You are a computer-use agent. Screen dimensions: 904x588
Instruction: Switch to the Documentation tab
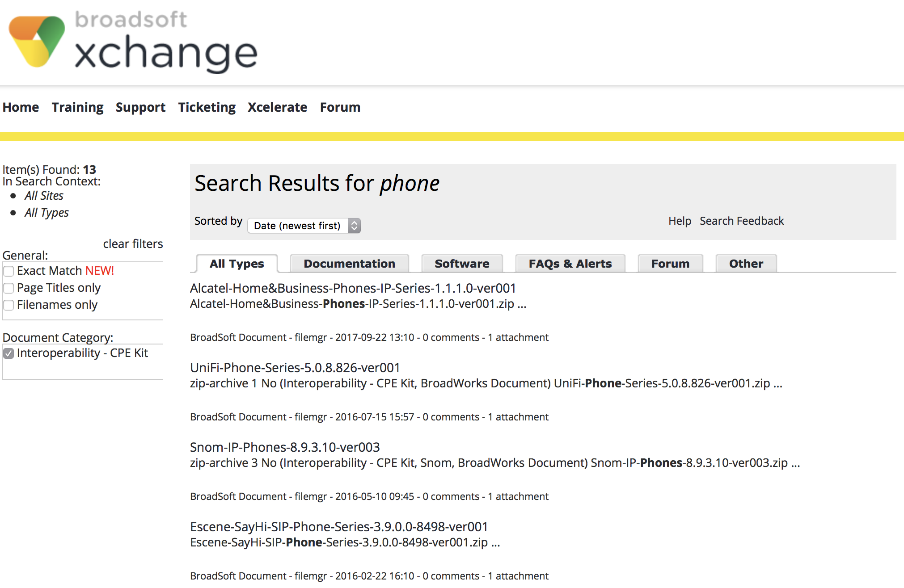click(x=349, y=264)
